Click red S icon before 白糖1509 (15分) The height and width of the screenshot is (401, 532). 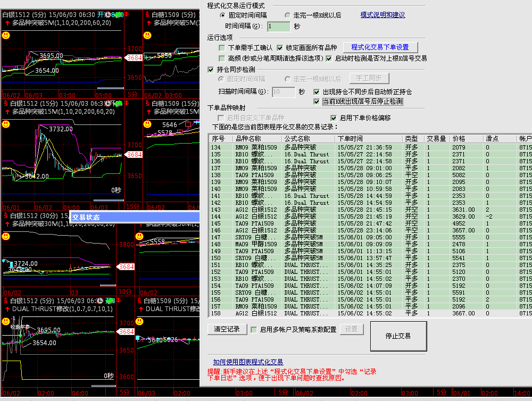147,104
